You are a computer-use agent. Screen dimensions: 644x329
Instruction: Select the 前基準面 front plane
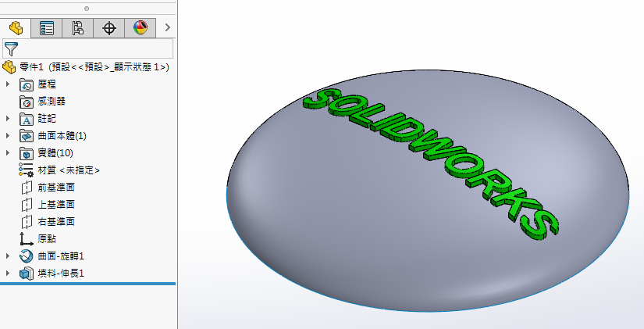coord(56,187)
